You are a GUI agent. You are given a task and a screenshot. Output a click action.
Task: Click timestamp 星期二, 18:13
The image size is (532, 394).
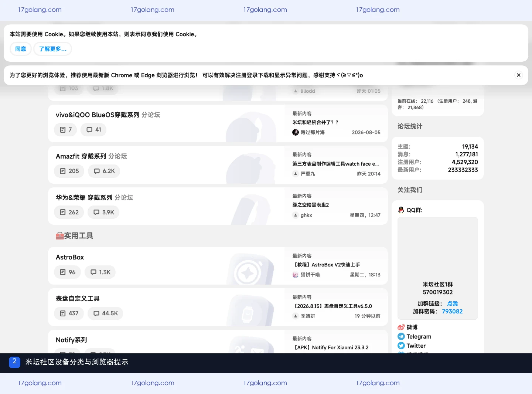365,275
